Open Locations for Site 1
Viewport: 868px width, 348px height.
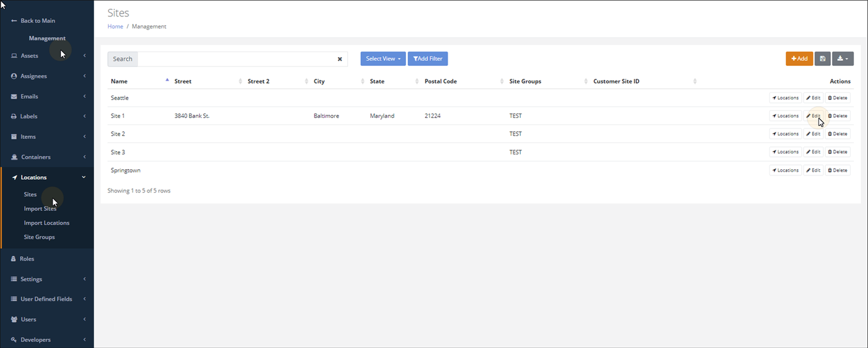pos(786,116)
